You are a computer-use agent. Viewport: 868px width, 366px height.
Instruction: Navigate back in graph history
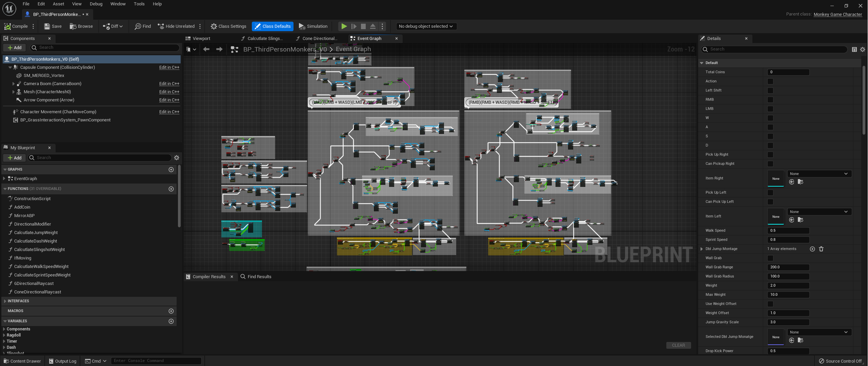[206, 49]
